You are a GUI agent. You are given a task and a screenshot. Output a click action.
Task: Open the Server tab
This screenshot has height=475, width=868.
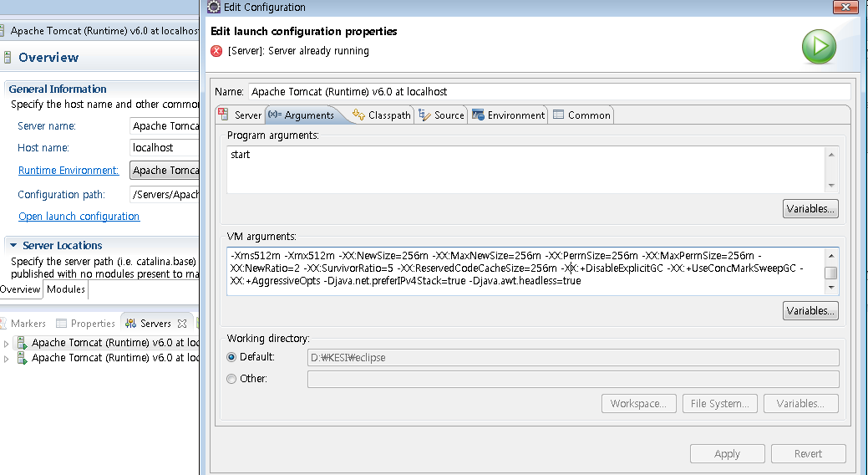tap(241, 115)
